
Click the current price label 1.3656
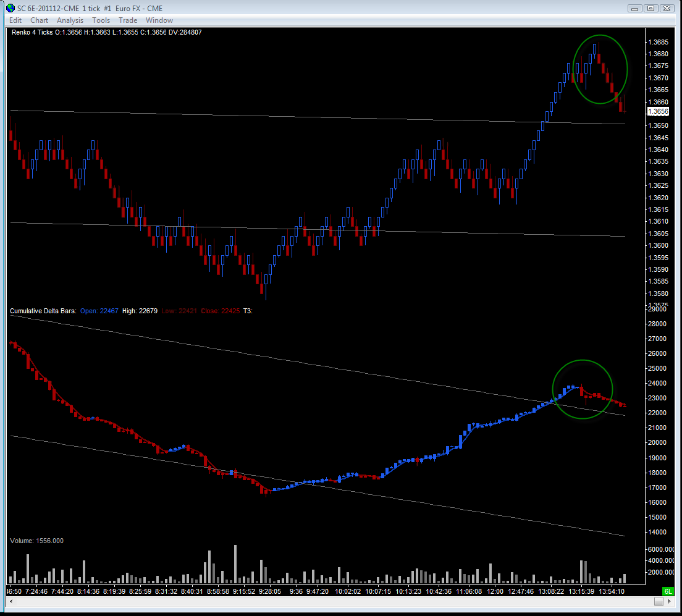click(658, 111)
